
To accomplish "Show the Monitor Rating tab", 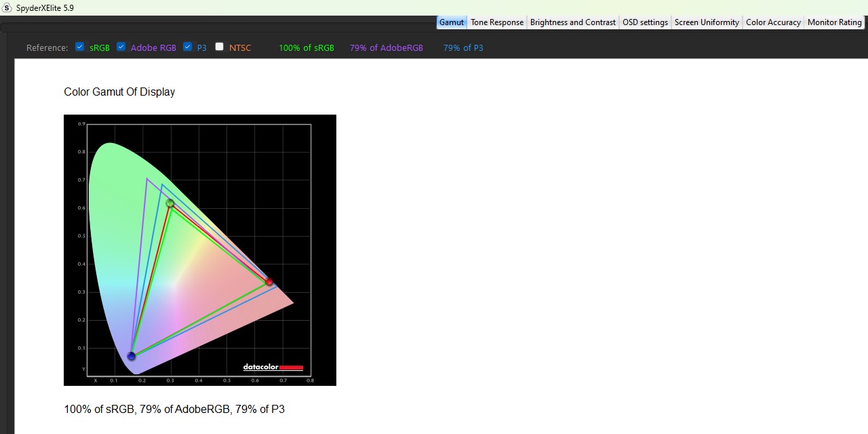I will [834, 22].
